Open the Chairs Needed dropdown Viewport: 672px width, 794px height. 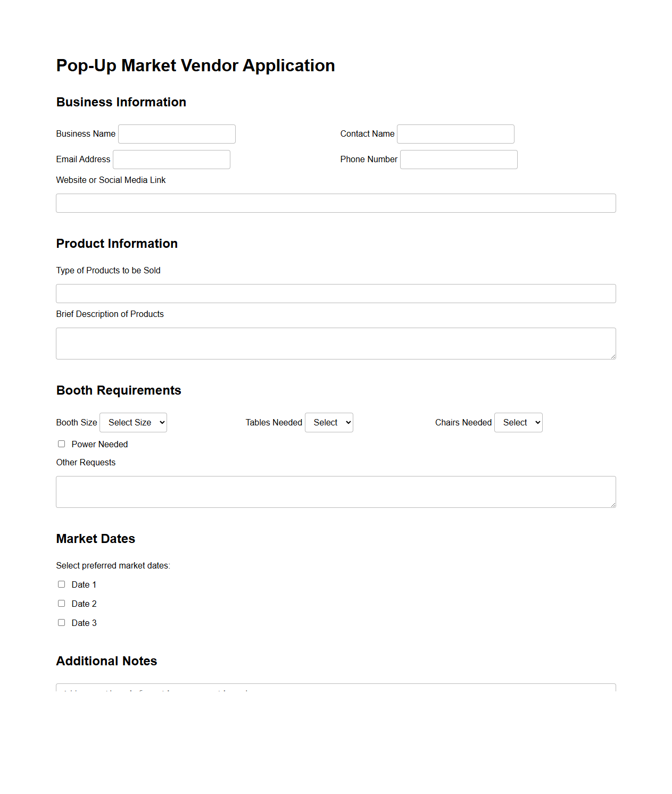tap(518, 422)
